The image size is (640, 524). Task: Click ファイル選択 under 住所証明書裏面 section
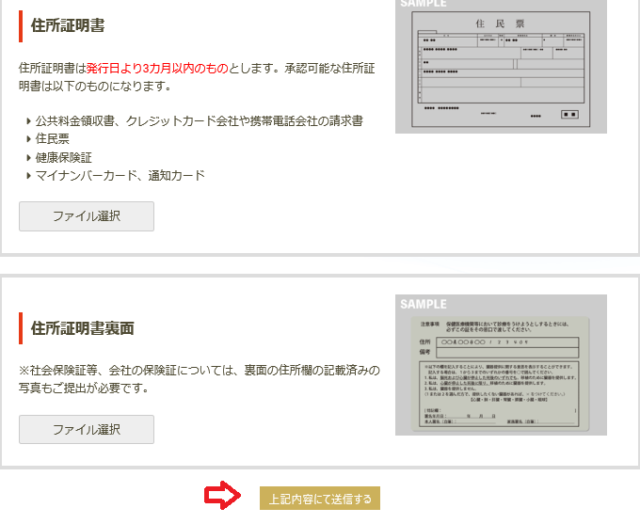click(87, 429)
